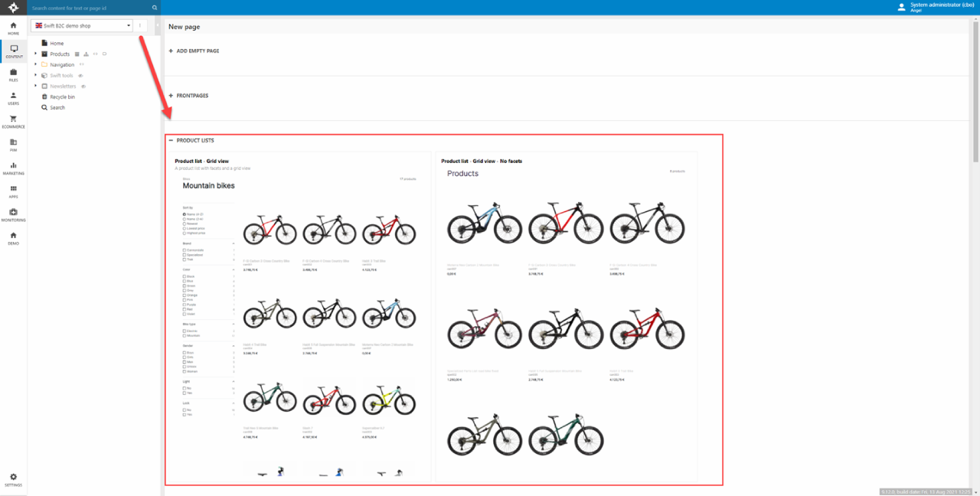Screen dimensions: 980x496
Task: Open the Users section
Action: coord(13,98)
